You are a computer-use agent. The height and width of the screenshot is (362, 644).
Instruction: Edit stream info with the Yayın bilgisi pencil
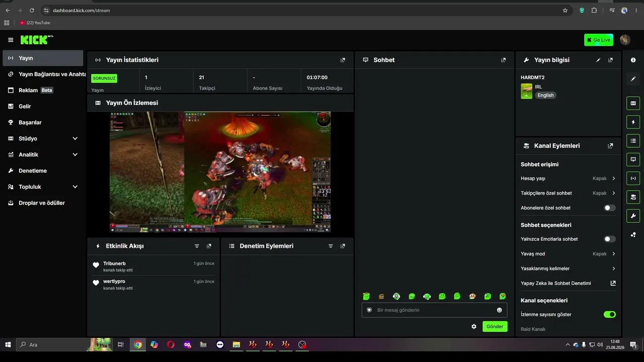point(598,60)
